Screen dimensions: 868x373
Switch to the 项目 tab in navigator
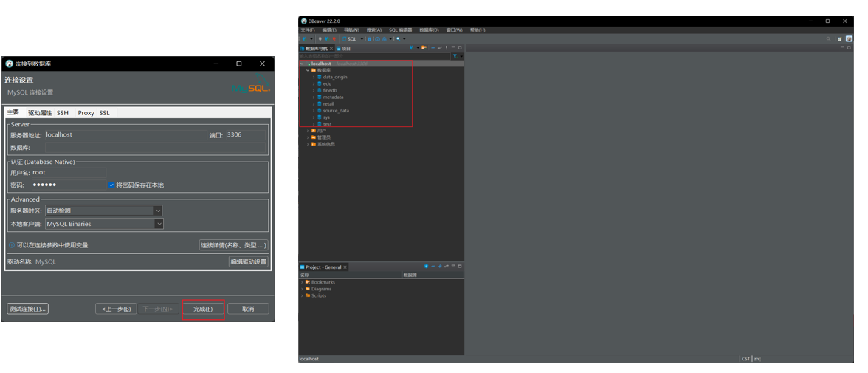pyautogui.click(x=344, y=48)
